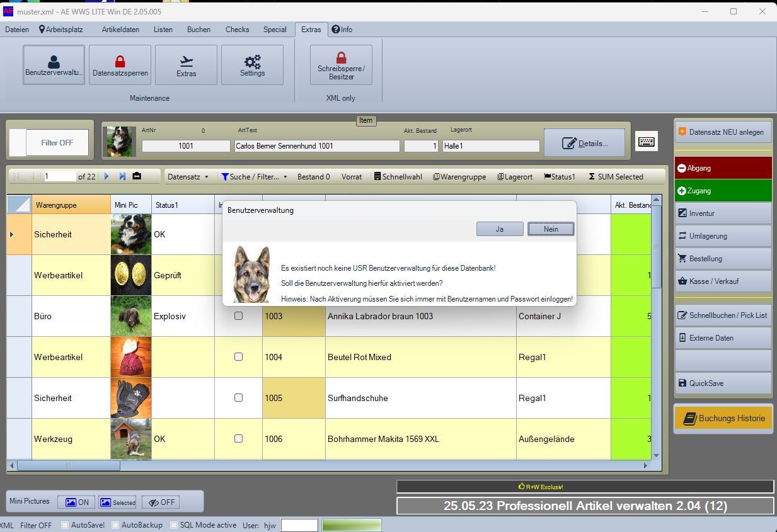This screenshot has height=532, width=777.
Task: Tick SQL Mode active checkbox
Action: click(175, 525)
